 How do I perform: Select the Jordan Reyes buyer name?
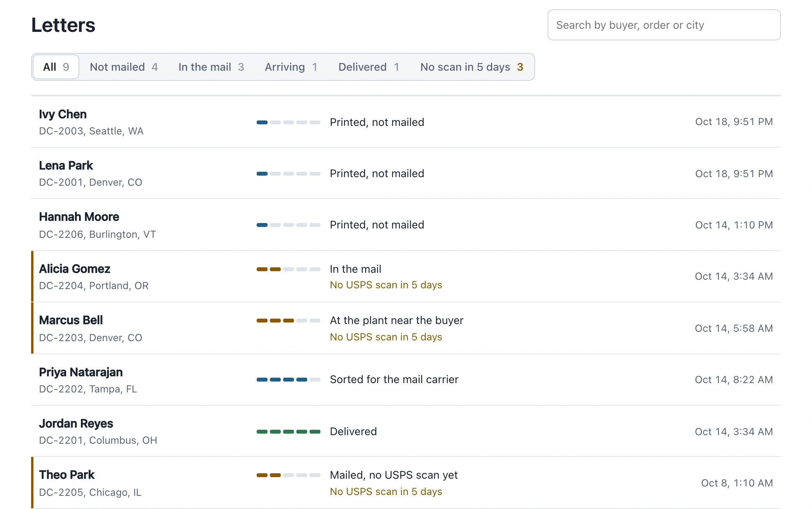tap(76, 424)
